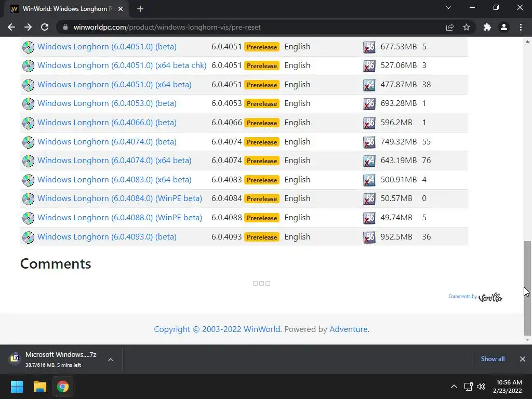Open Chrome's three-dot menu
532x399 pixels.
coord(521,27)
